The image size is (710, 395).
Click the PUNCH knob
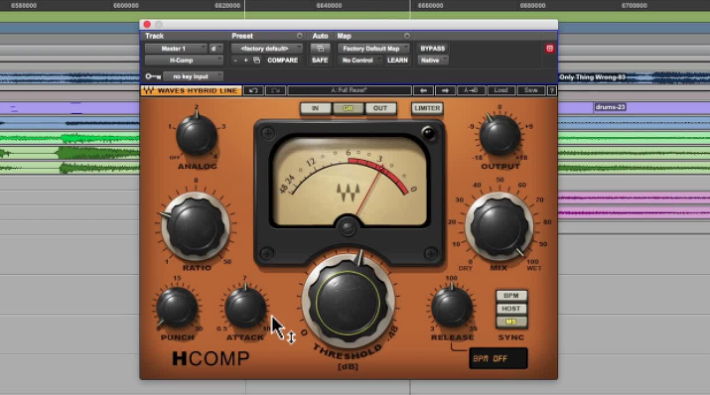pyautogui.click(x=177, y=308)
